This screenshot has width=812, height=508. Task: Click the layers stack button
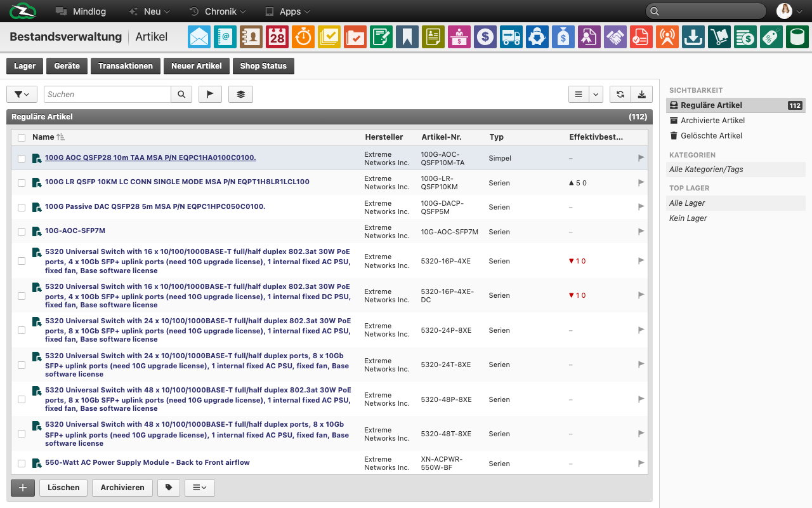coord(240,94)
